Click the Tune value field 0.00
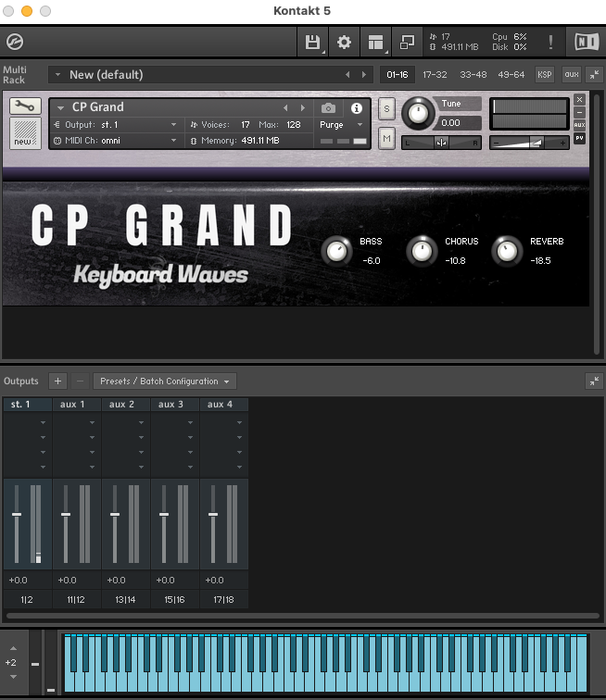The width and height of the screenshot is (606, 700). coord(459,123)
